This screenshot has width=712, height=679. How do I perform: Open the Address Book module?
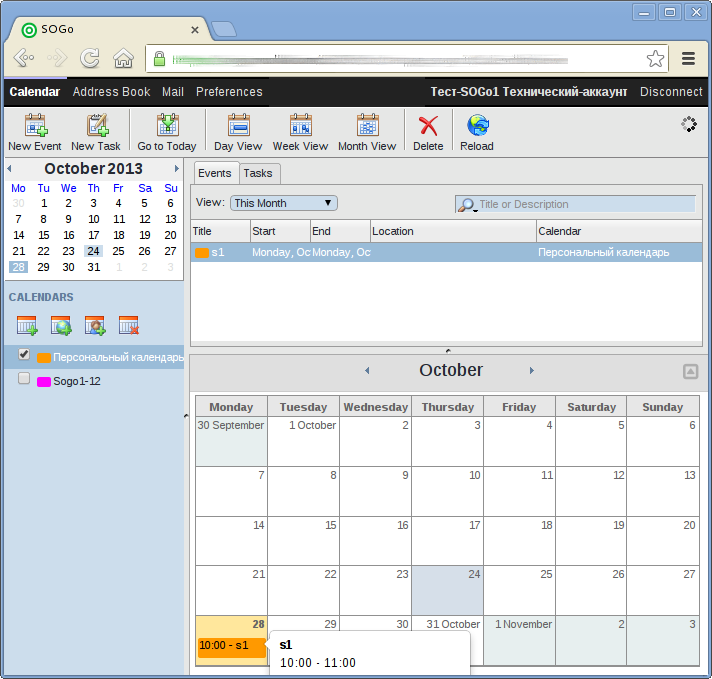(111, 92)
